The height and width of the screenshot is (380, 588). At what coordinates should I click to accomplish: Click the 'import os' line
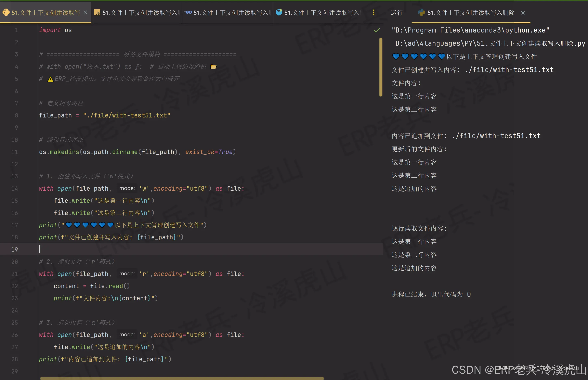coord(55,30)
